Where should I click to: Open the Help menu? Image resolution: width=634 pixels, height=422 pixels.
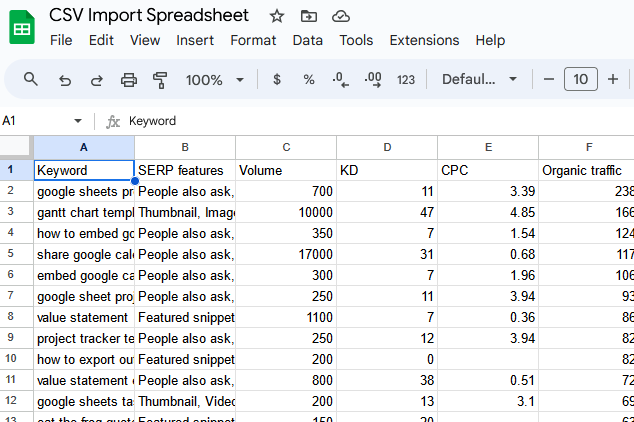490,40
